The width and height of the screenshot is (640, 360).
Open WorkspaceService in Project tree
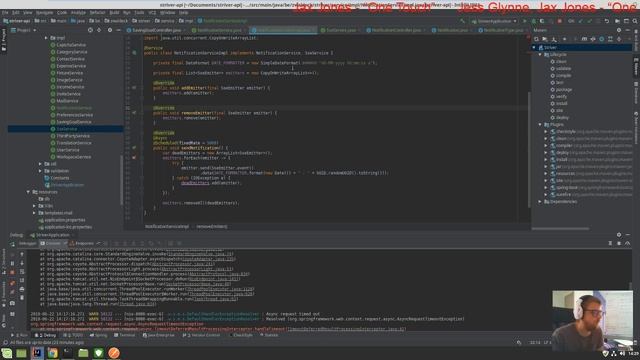pyautogui.click(x=71, y=157)
